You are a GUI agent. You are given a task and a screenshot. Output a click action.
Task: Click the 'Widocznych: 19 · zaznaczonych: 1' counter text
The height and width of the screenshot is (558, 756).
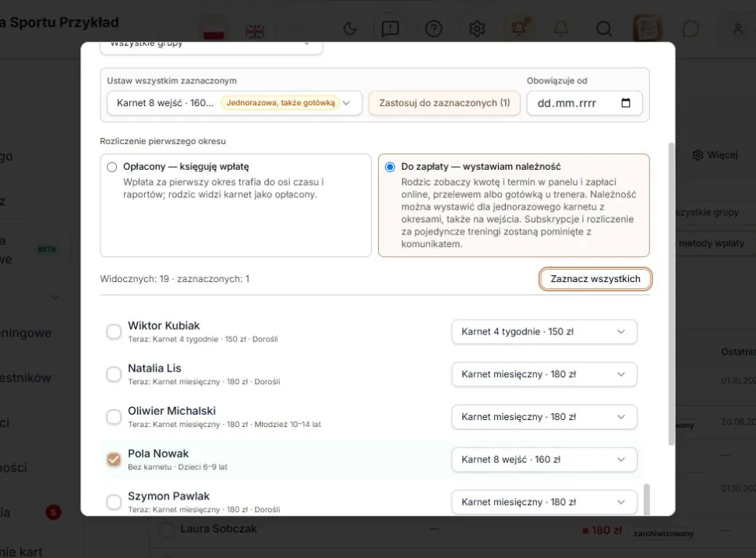click(x=175, y=279)
